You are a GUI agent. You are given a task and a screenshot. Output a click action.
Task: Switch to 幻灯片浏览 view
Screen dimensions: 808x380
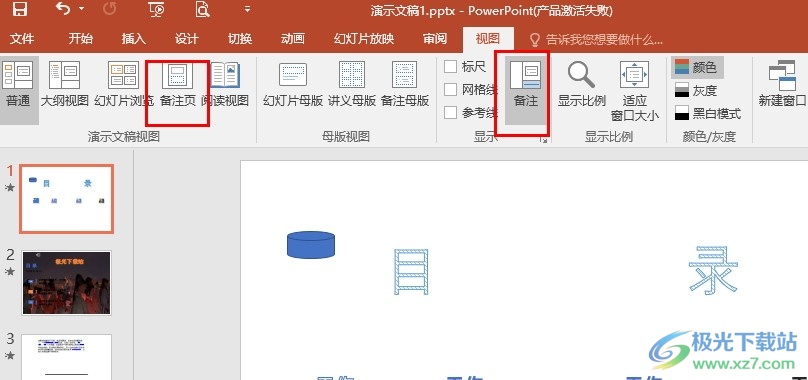pos(124,85)
